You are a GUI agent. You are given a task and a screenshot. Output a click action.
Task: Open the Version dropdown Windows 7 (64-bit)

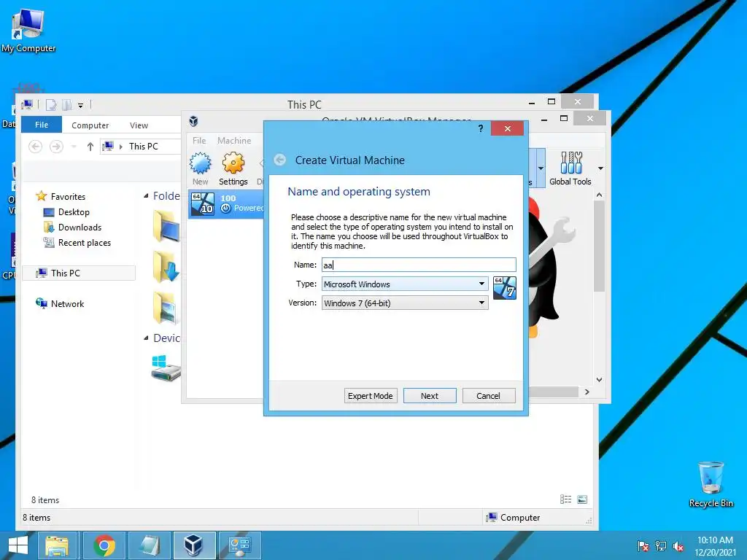404,303
